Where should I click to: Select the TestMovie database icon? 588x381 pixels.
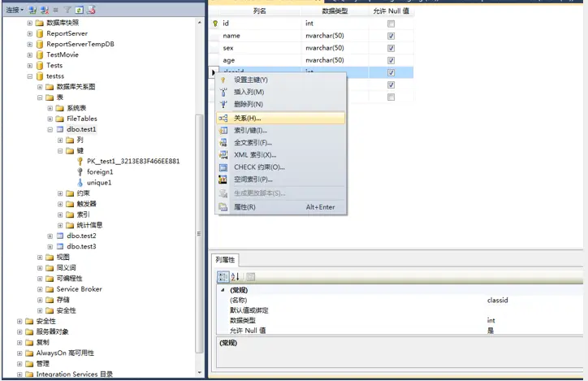[40, 54]
